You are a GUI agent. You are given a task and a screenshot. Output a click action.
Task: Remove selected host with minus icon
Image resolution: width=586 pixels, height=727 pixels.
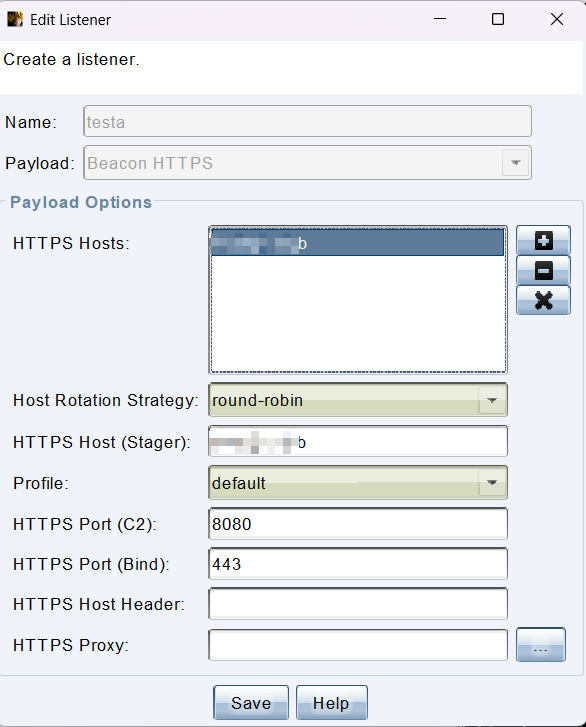[543, 270]
